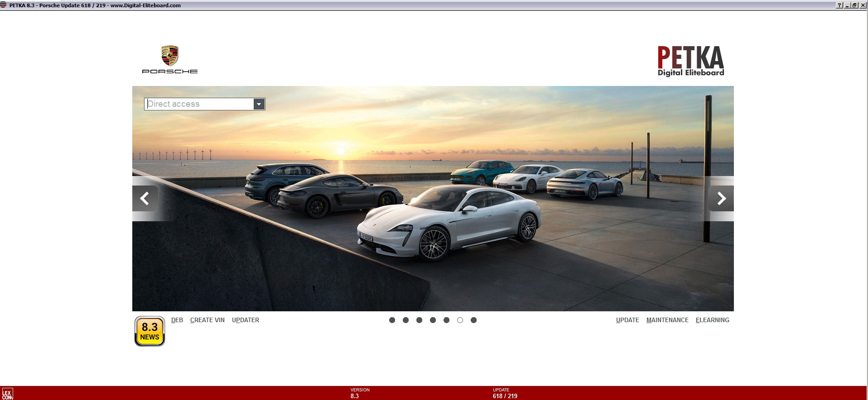Click the 8.3 NEWS badge icon
868x400 pixels.
149,331
